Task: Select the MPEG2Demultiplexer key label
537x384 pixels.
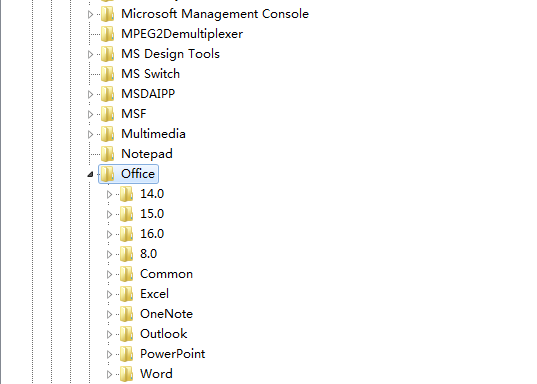Action: 182,34
